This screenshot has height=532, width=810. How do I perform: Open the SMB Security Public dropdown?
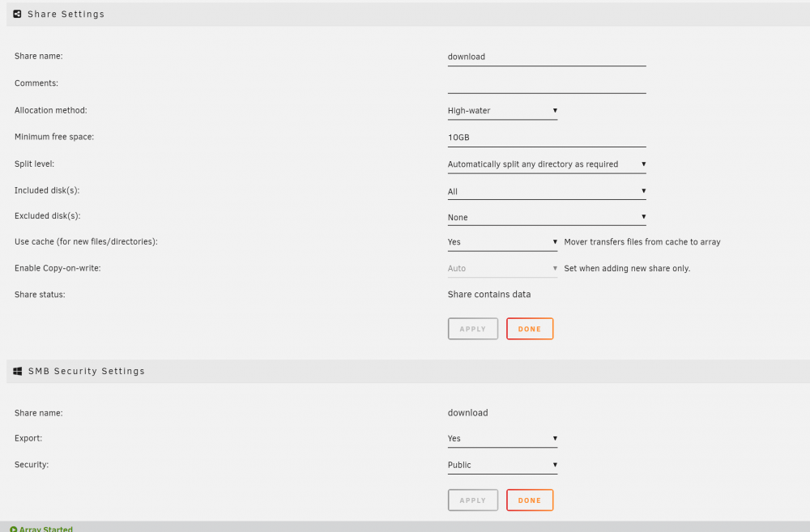coord(502,464)
